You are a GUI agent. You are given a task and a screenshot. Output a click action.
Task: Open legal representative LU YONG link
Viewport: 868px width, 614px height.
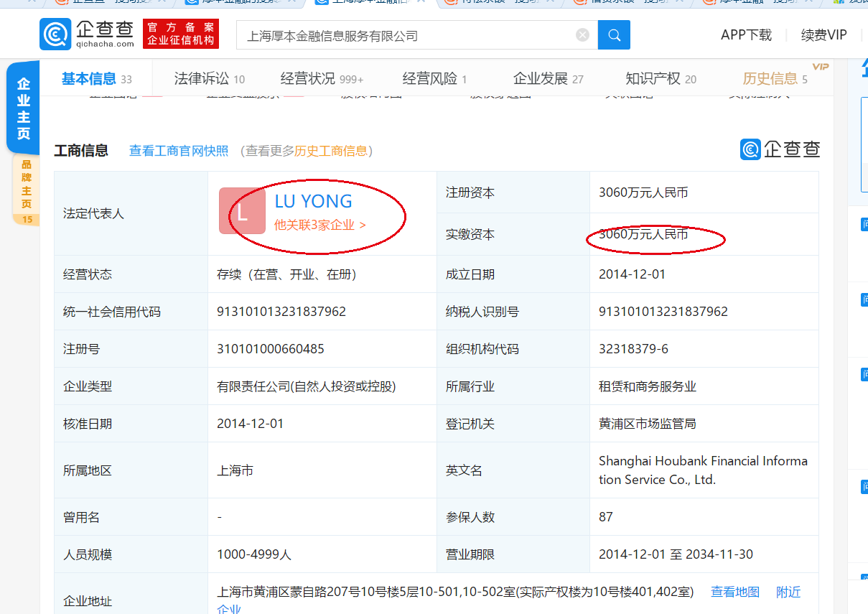(314, 201)
